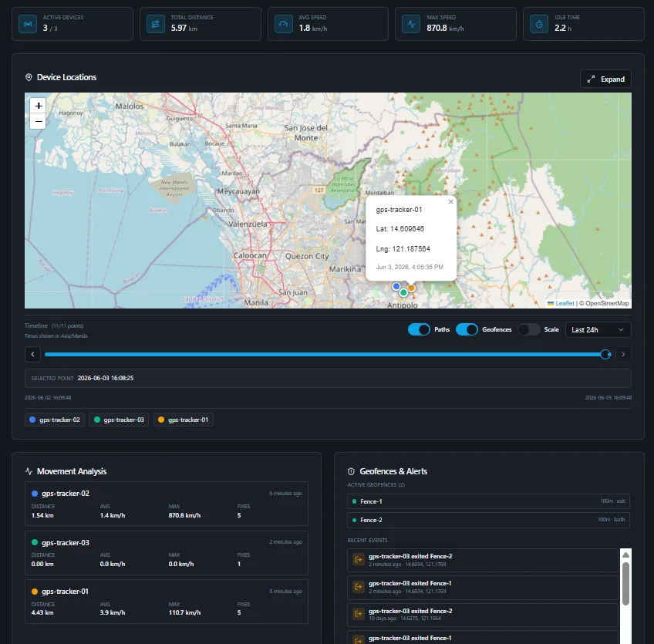The image size is (654, 644).
Task: Click the Lng: 121.187564 popup text
Action: click(403, 248)
